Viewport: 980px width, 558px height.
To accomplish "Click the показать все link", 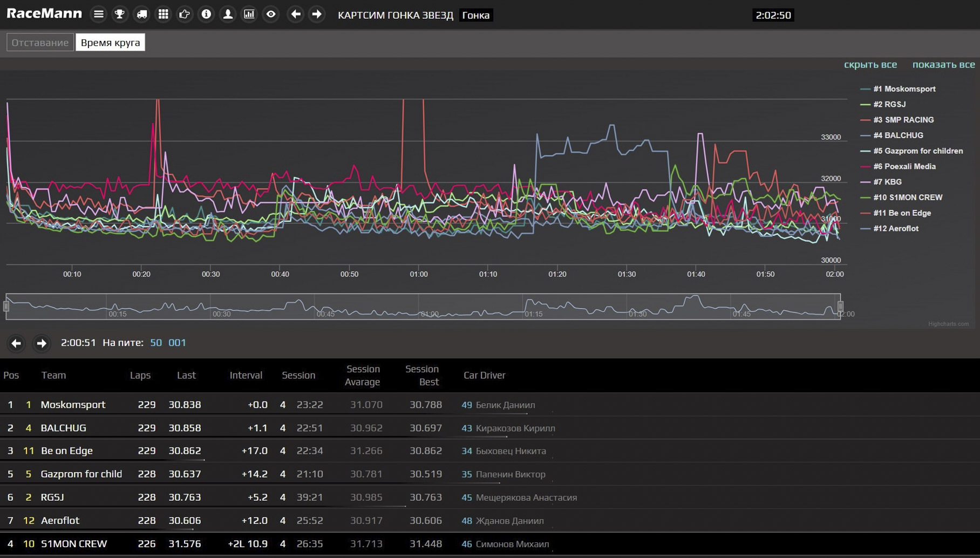I will [943, 65].
